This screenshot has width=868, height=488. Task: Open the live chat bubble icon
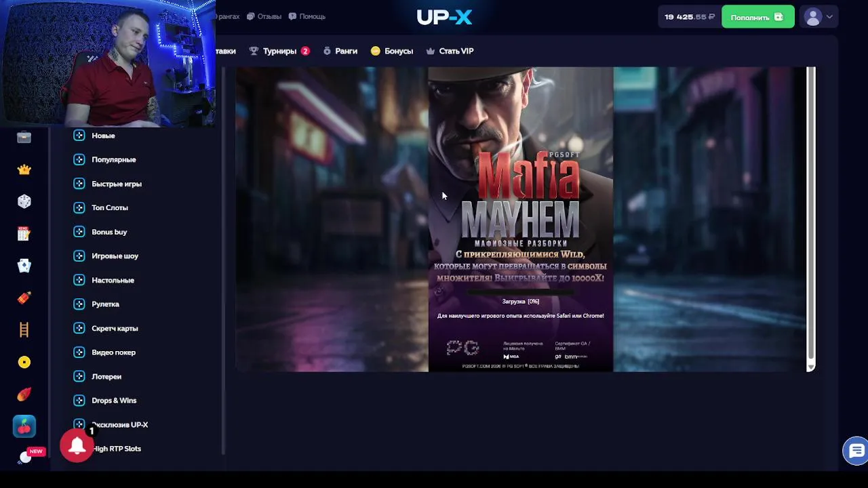pyautogui.click(x=856, y=451)
